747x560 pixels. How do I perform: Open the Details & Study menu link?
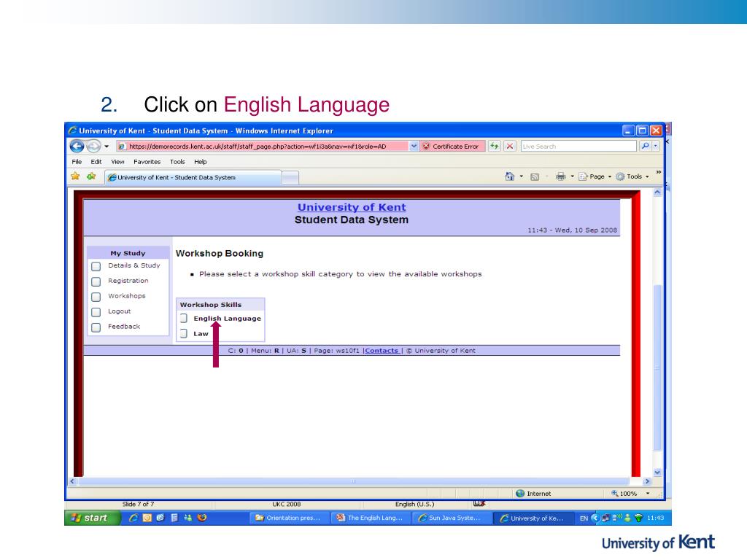[134, 265]
